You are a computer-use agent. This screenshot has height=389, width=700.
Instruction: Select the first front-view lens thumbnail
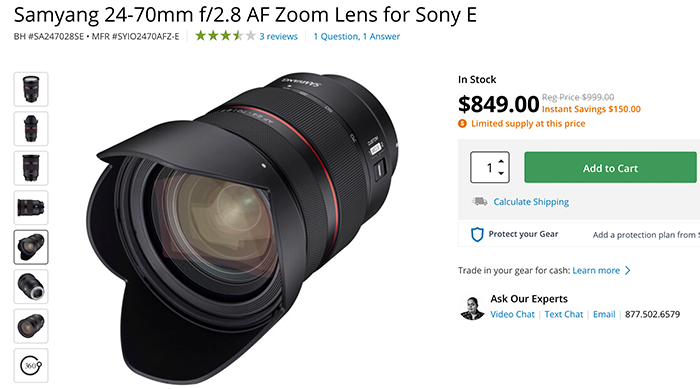pyautogui.click(x=31, y=89)
